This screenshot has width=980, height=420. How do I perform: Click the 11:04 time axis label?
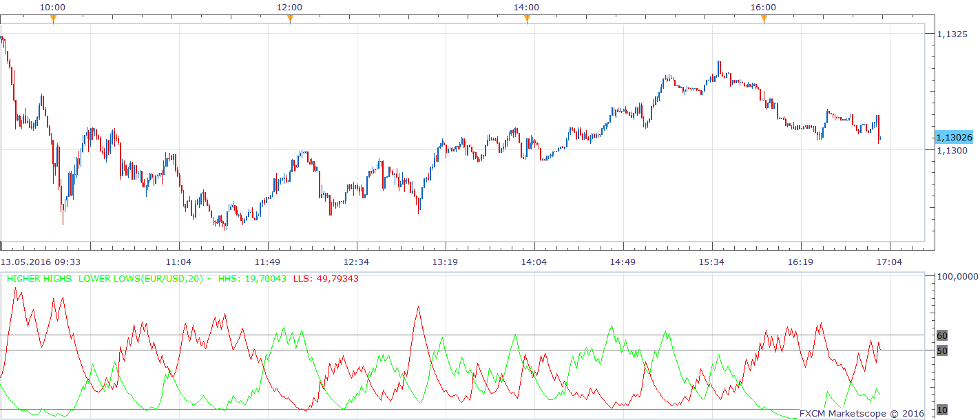click(x=179, y=262)
